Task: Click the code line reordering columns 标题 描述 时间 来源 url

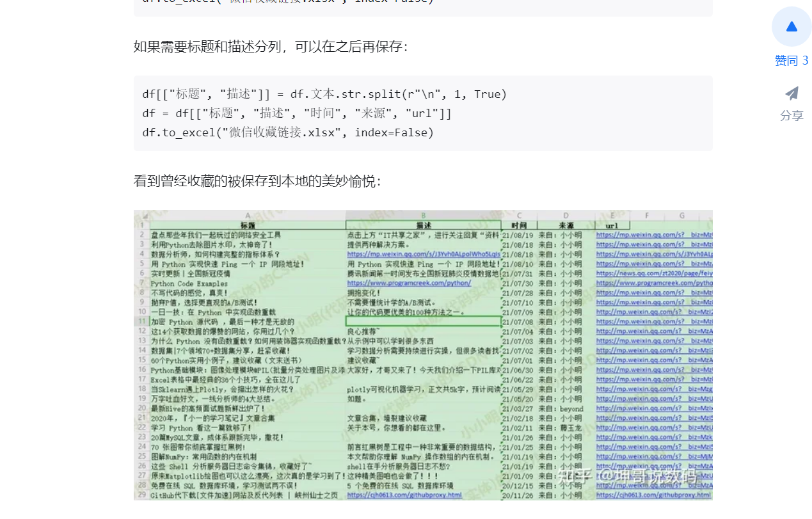Action: [297, 113]
